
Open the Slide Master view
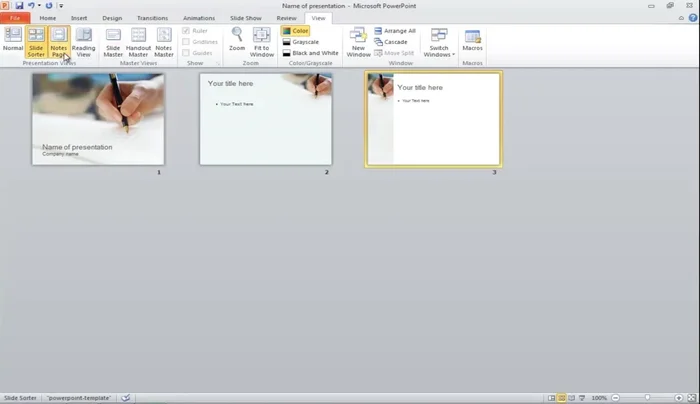[113, 41]
